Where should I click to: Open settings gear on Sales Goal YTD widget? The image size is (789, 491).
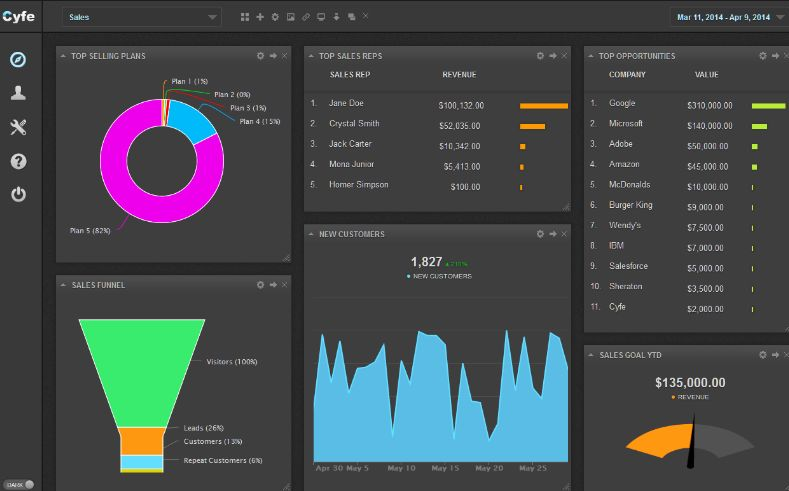[x=763, y=355]
